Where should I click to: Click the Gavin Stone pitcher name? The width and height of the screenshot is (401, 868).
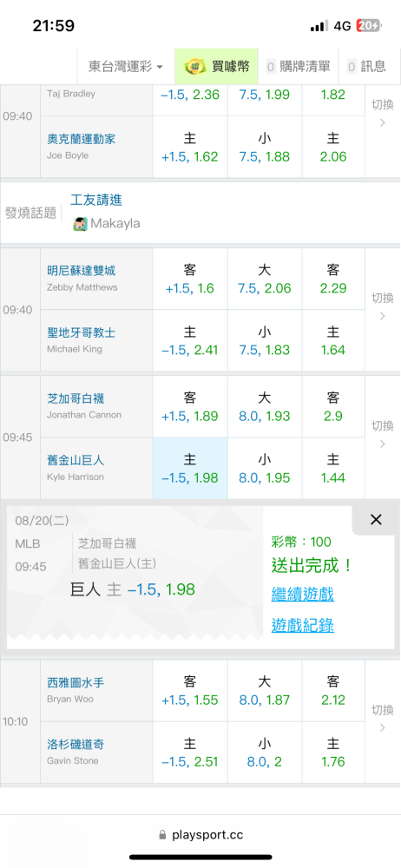pyautogui.click(x=73, y=760)
